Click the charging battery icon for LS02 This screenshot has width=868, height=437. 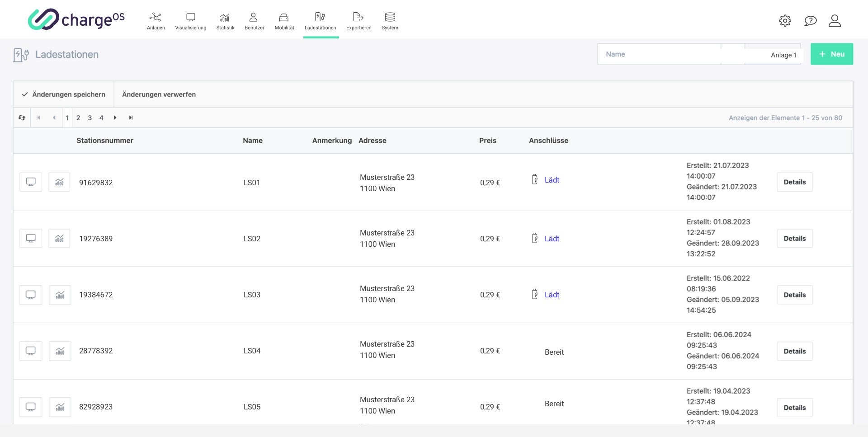pyautogui.click(x=535, y=238)
